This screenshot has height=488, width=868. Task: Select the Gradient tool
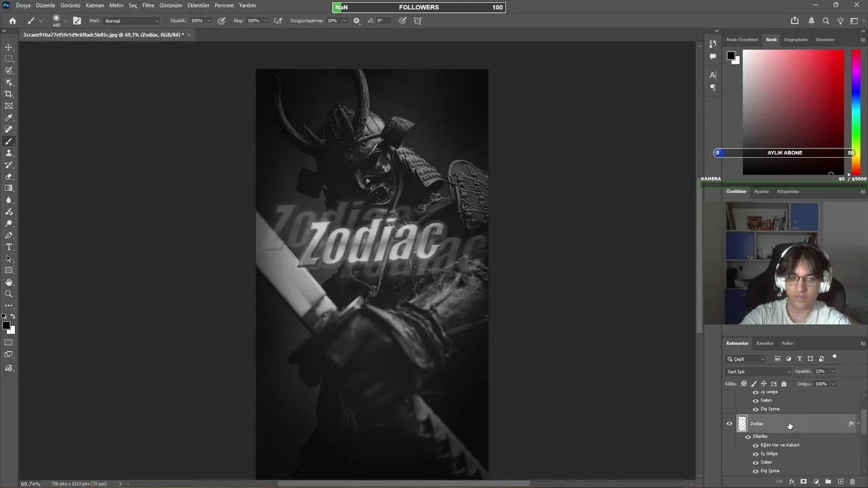click(x=9, y=188)
